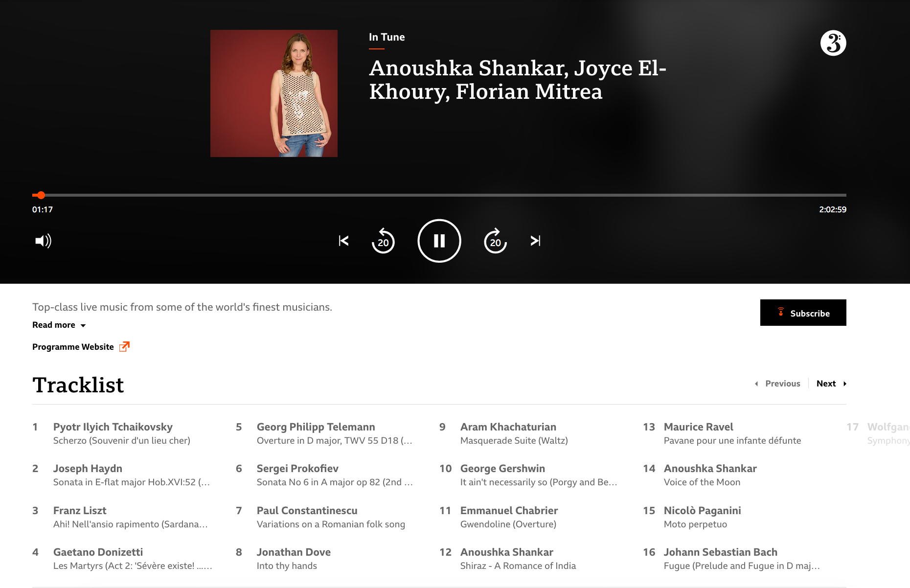Rewind 20 seconds
The image size is (910, 588).
point(383,241)
